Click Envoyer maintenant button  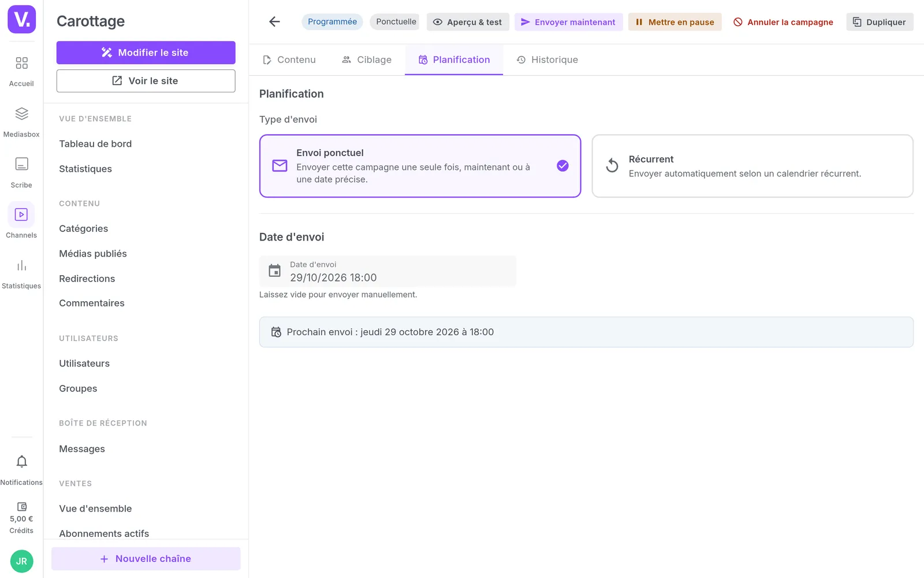coord(568,22)
